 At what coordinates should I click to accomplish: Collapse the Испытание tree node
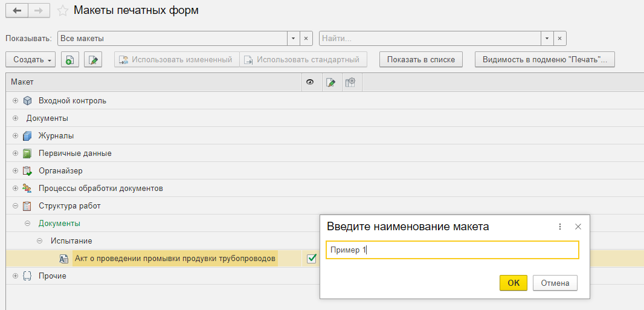(39, 241)
